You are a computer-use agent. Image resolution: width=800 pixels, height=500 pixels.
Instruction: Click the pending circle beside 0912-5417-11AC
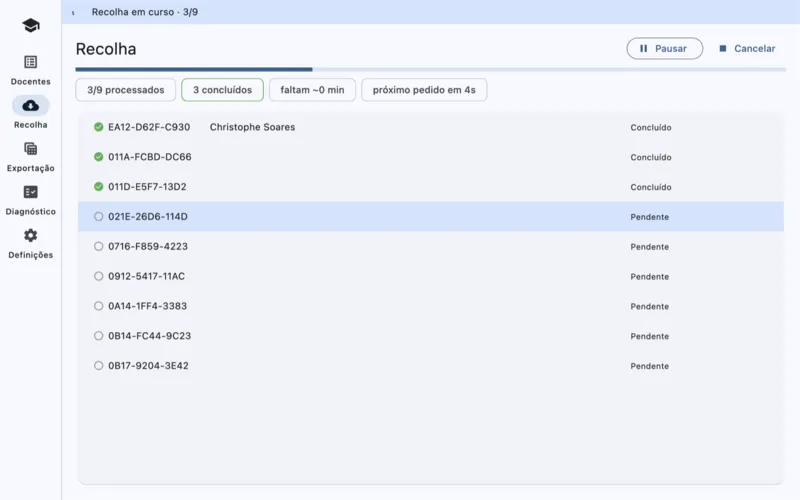(x=98, y=276)
